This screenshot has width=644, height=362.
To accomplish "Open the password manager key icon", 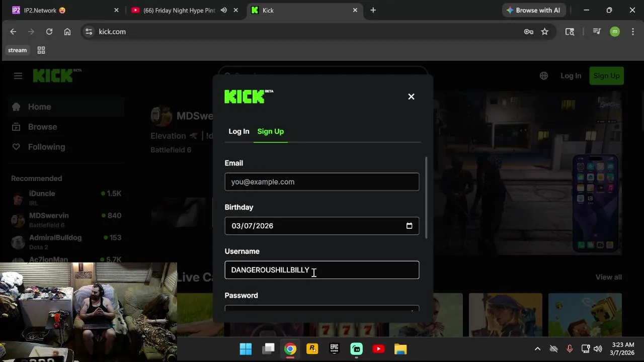I will [x=528, y=32].
